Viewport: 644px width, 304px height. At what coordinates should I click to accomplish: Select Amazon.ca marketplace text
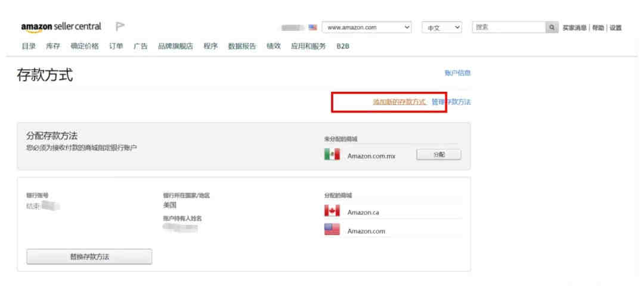point(363,212)
